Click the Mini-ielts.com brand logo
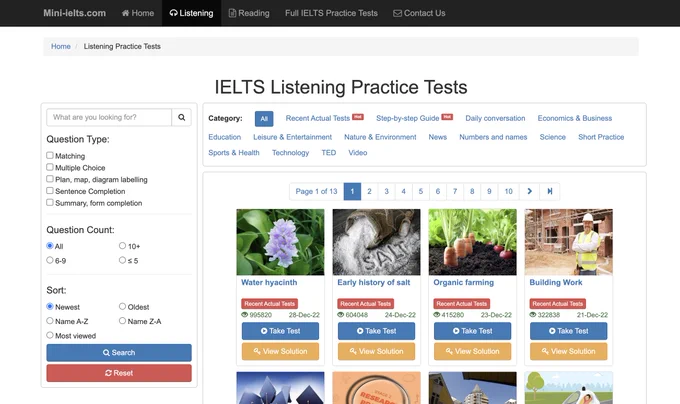The width and height of the screenshot is (680, 404). pos(75,13)
